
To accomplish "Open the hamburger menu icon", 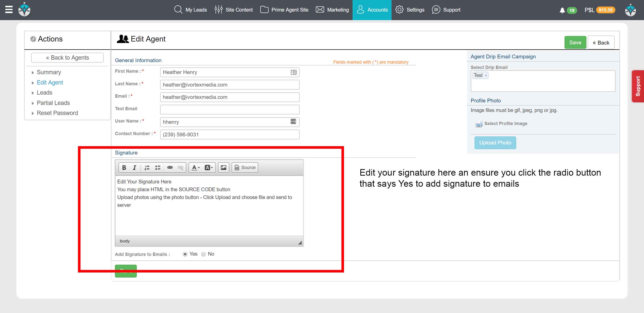I will click(x=9, y=10).
